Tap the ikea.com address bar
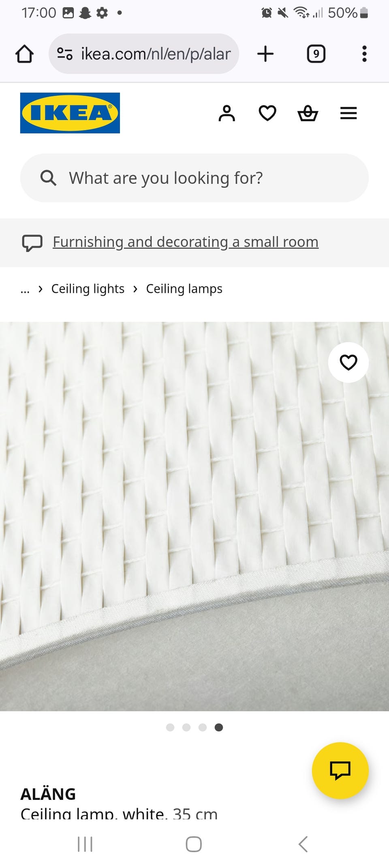Viewport: 389px width, 868px height. coord(144,54)
